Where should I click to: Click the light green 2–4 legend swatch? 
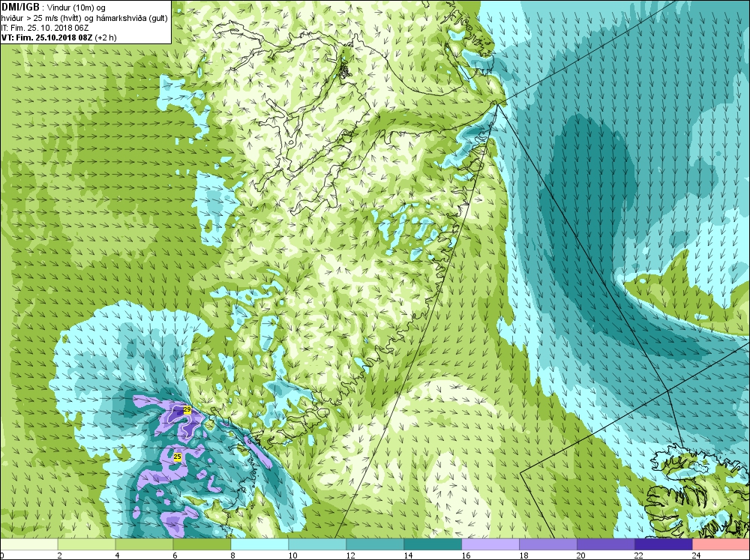click(86, 544)
